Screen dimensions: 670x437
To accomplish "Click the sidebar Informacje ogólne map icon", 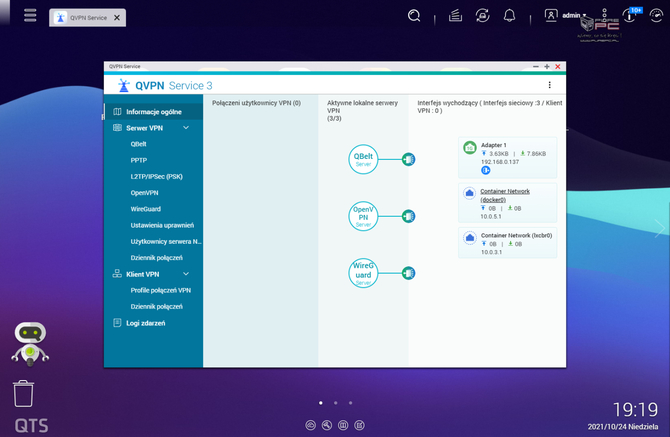I will click(117, 111).
